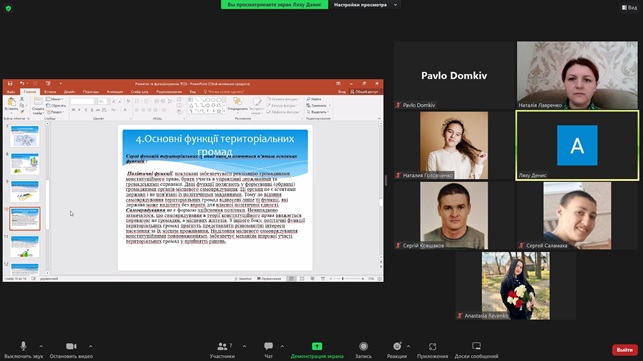Stop camera with Остановить видео button
643x361 pixels.
pos(71,350)
